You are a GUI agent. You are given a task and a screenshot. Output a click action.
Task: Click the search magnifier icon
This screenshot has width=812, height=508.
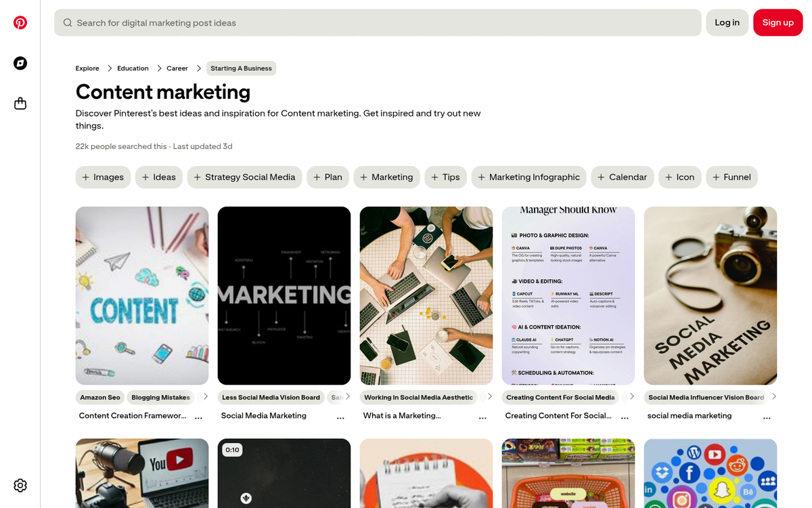point(67,22)
